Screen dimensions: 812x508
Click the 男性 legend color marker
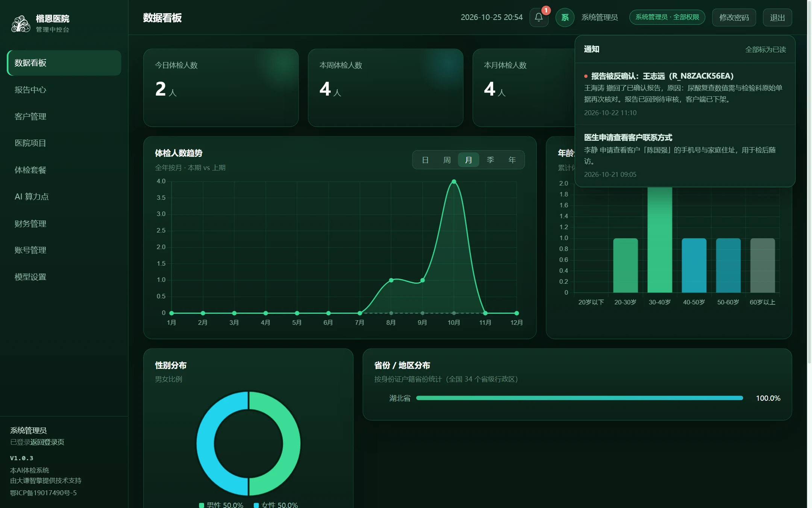201,505
